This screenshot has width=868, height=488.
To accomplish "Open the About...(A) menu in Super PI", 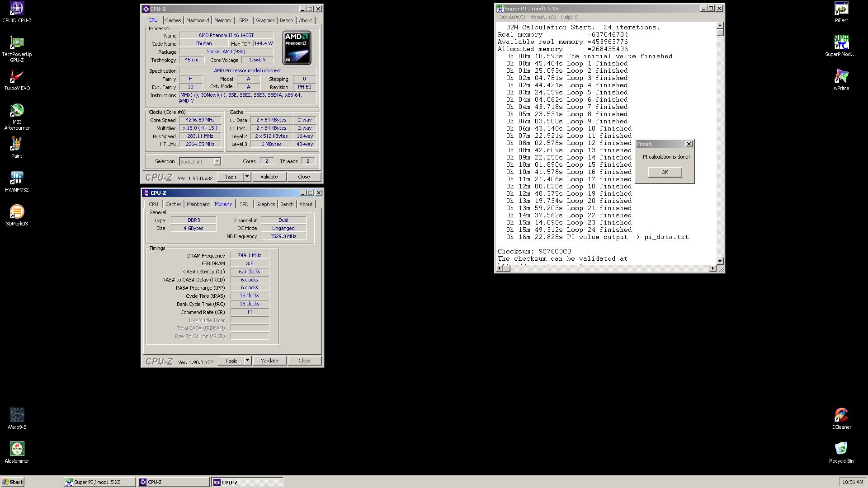I will [x=543, y=17].
